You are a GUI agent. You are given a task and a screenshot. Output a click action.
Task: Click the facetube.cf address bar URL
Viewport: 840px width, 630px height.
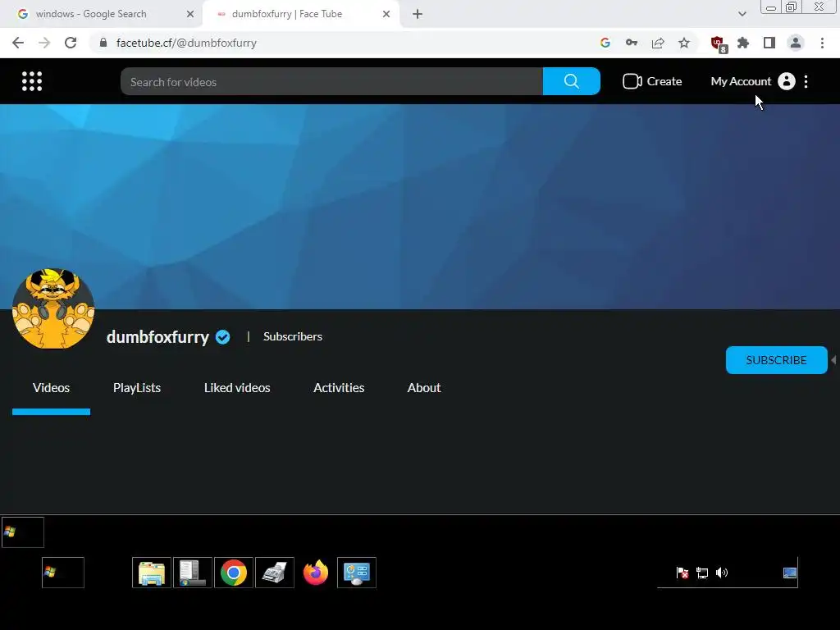coord(186,43)
